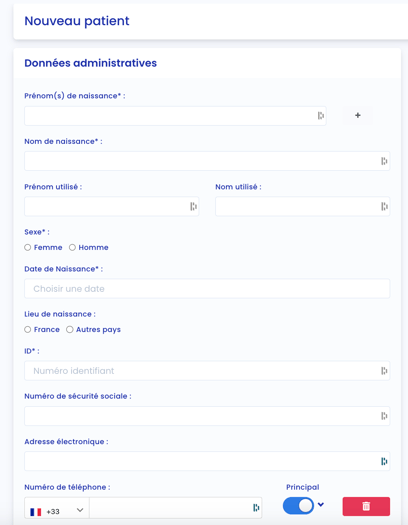Click the plus icon to add another first name

[357, 116]
